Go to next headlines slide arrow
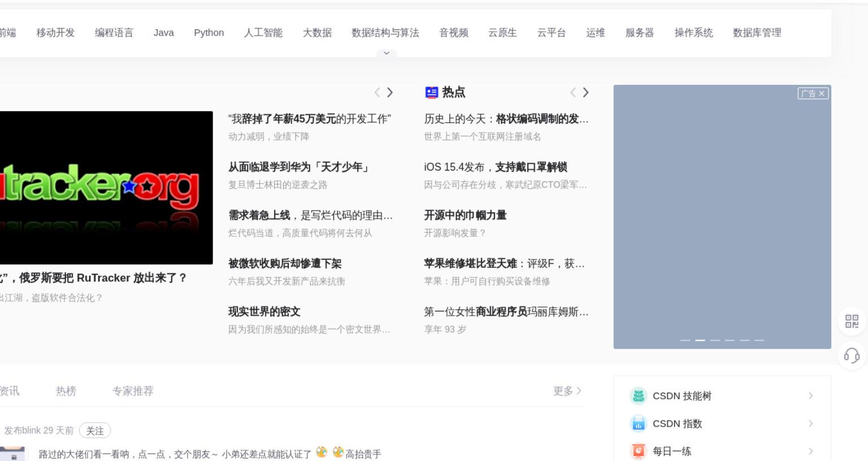The image size is (868, 461). click(390, 92)
